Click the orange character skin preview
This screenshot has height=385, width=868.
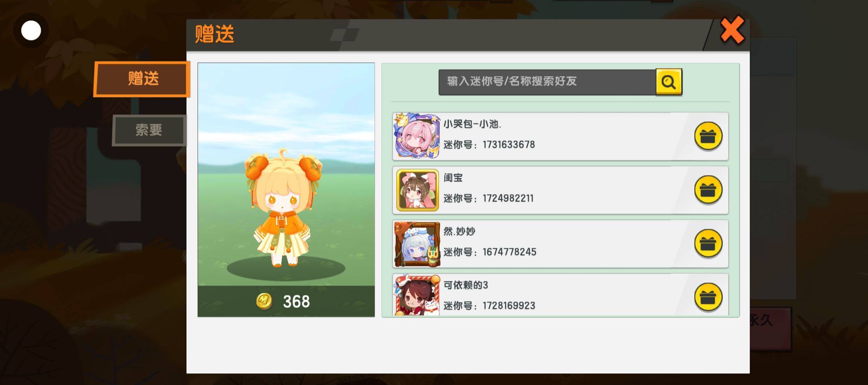(x=284, y=208)
